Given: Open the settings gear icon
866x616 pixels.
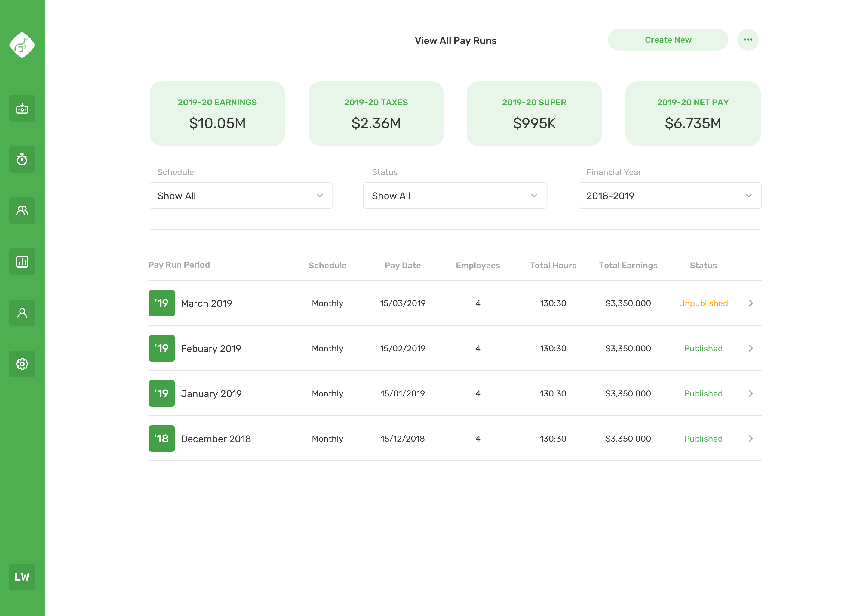Looking at the screenshot, I should tap(22, 364).
